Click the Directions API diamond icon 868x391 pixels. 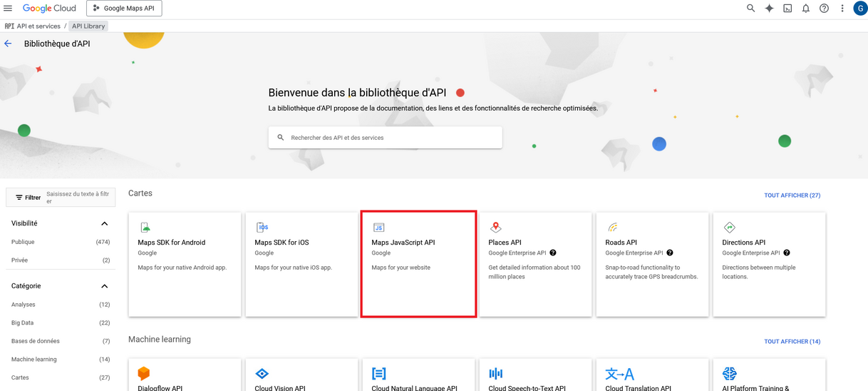pyautogui.click(x=730, y=228)
